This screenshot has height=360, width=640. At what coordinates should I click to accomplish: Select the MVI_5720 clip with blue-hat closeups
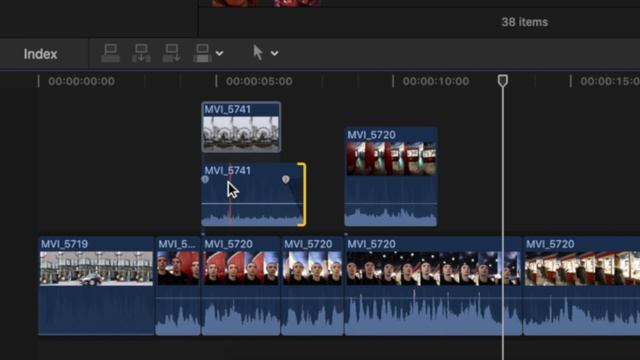pos(312,286)
